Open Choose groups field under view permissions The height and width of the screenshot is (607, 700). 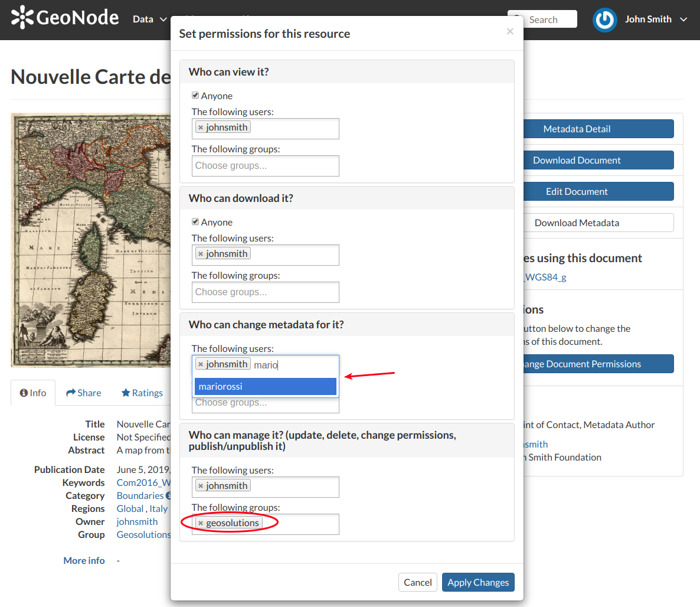pos(265,166)
